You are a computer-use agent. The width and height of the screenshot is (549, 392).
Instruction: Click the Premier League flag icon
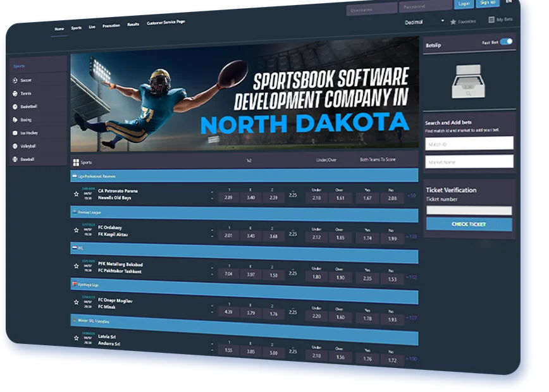click(75, 212)
